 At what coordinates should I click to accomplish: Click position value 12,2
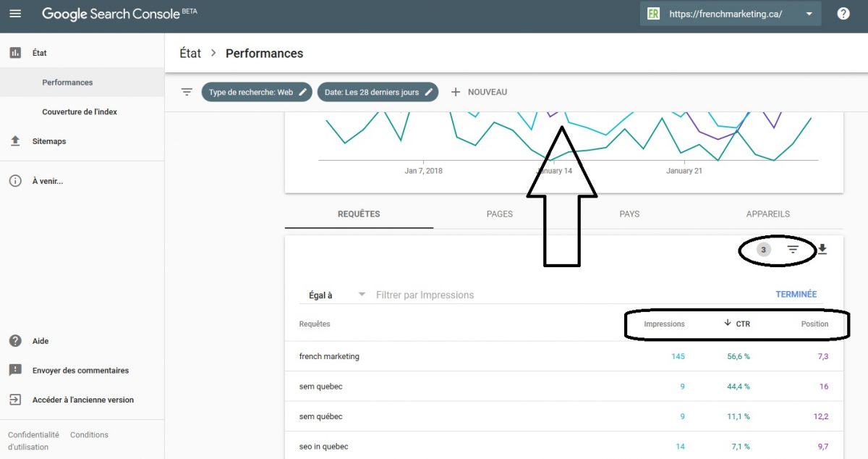coord(821,416)
